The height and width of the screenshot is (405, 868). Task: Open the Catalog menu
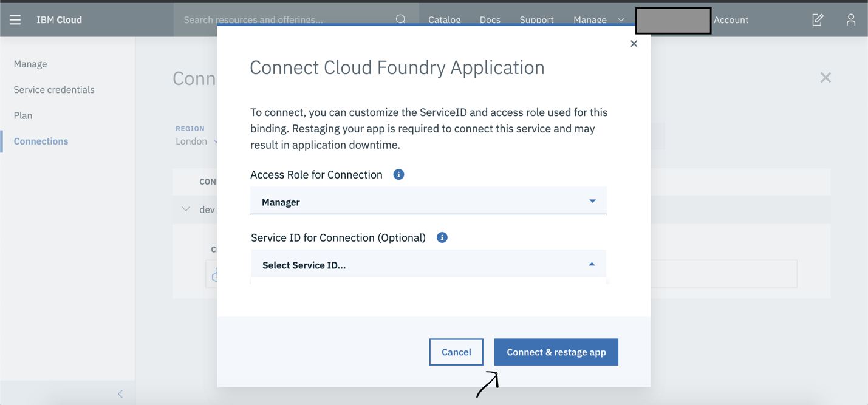444,19
